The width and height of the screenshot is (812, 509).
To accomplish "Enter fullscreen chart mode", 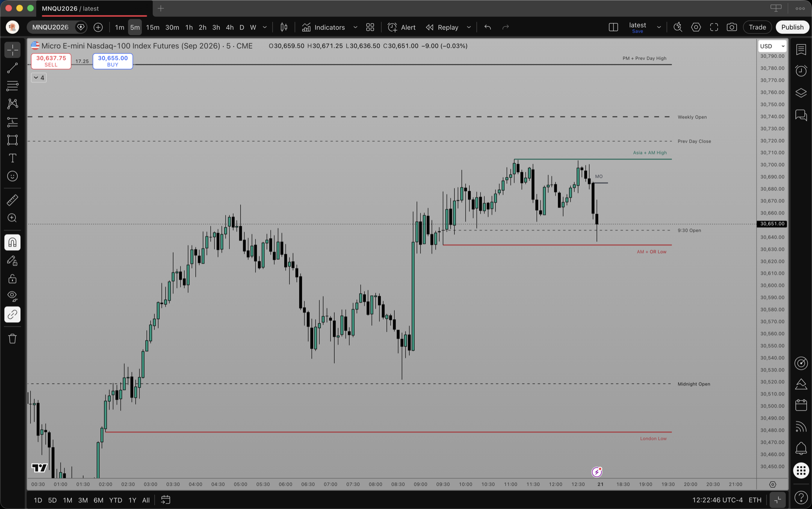I will tap(714, 28).
